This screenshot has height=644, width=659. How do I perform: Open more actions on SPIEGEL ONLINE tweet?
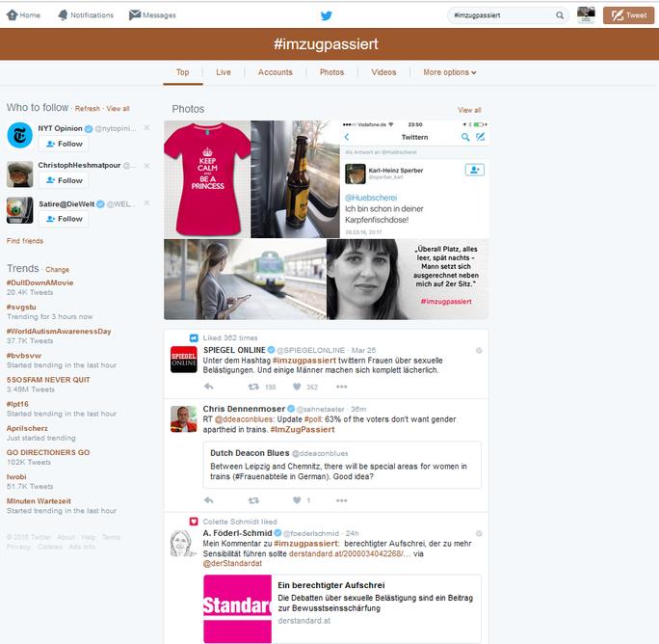342,387
